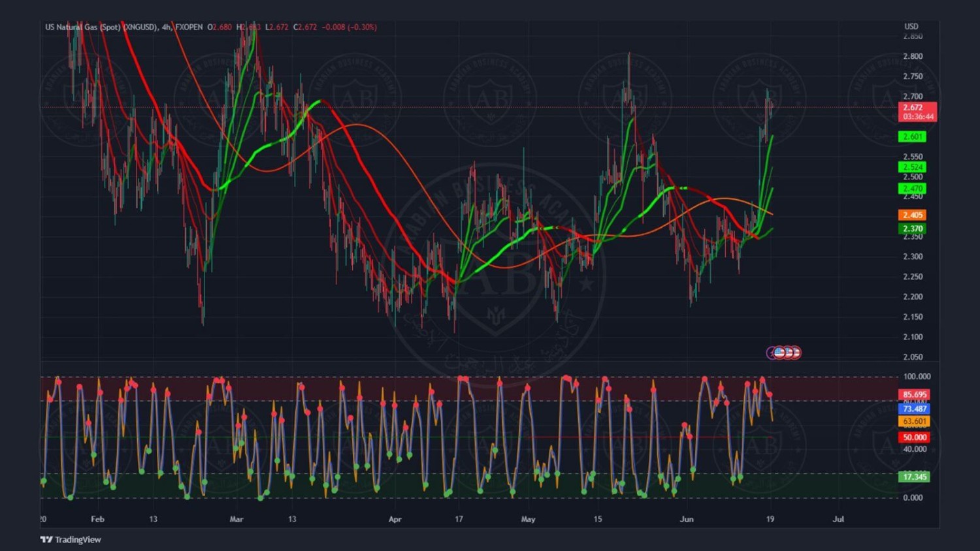Click the Mar date on time axis

pos(237,519)
